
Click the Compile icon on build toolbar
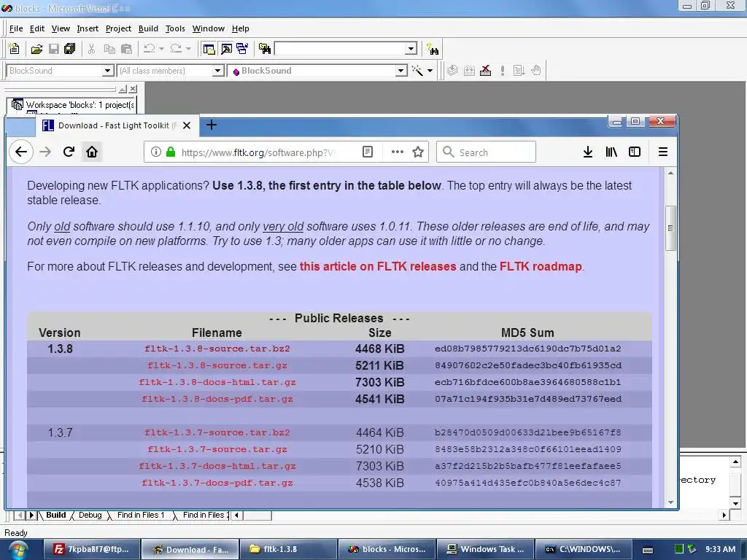pyautogui.click(x=452, y=71)
